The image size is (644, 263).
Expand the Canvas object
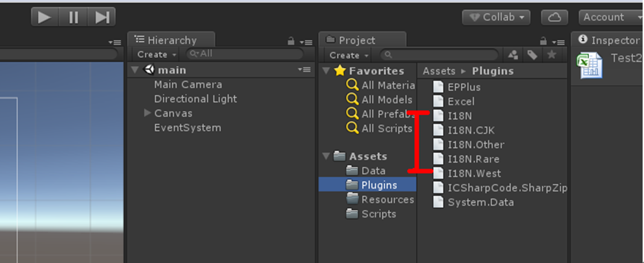point(148,113)
